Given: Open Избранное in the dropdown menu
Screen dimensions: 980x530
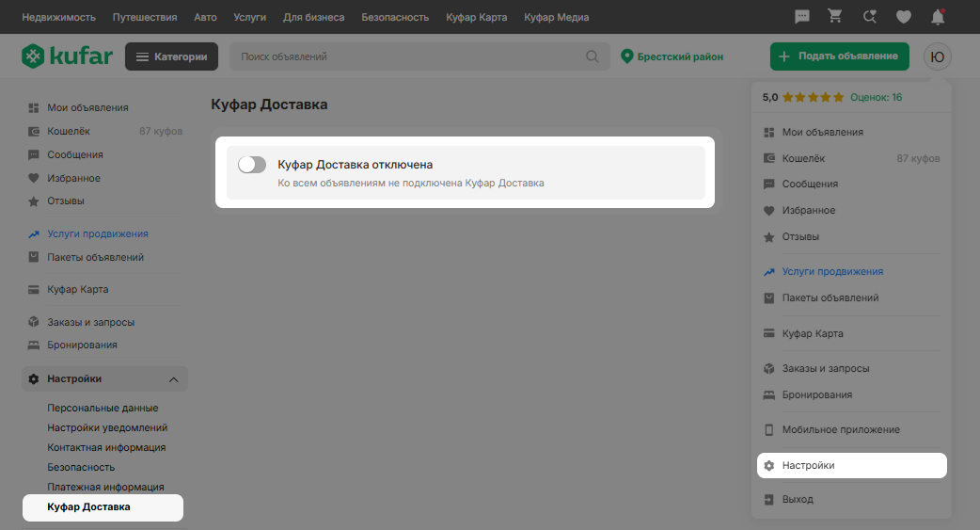Looking at the screenshot, I should [809, 210].
